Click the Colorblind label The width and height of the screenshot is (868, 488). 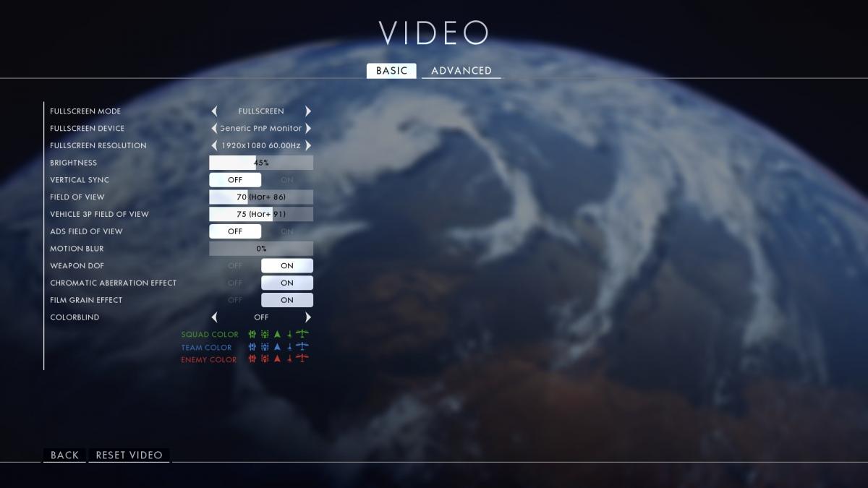pyautogui.click(x=75, y=317)
